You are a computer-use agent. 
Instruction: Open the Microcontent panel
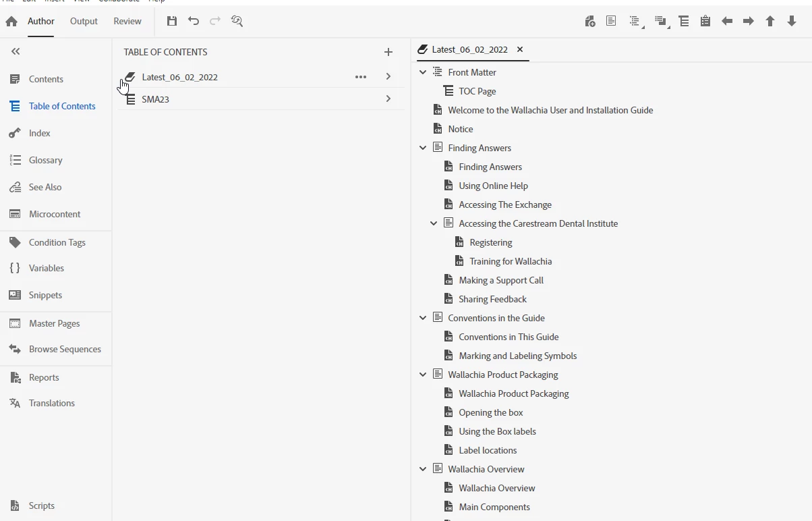[x=56, y=214]
